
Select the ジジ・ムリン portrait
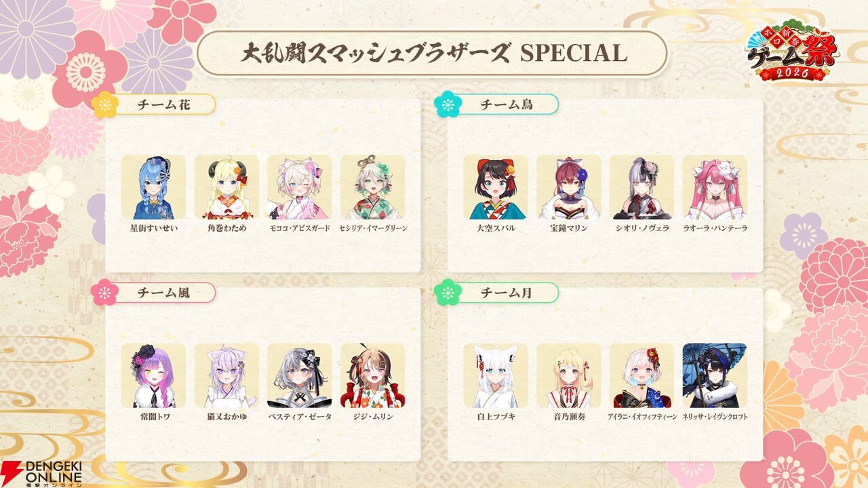372,375
